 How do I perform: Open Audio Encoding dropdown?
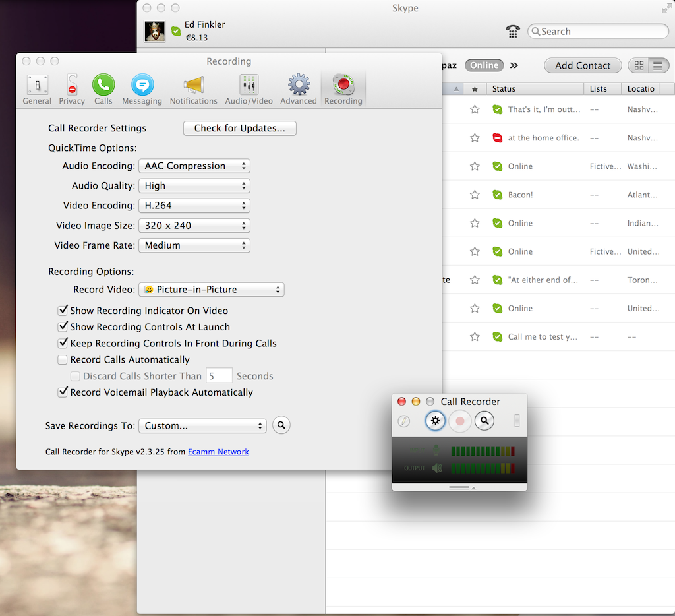pyautogui.click(x=194, y=166)
